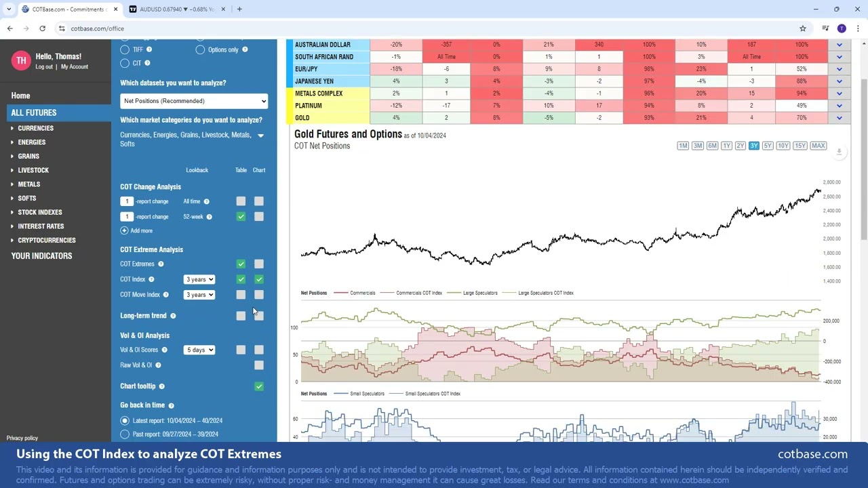Open browser menu with three dots

coord(859,28)
